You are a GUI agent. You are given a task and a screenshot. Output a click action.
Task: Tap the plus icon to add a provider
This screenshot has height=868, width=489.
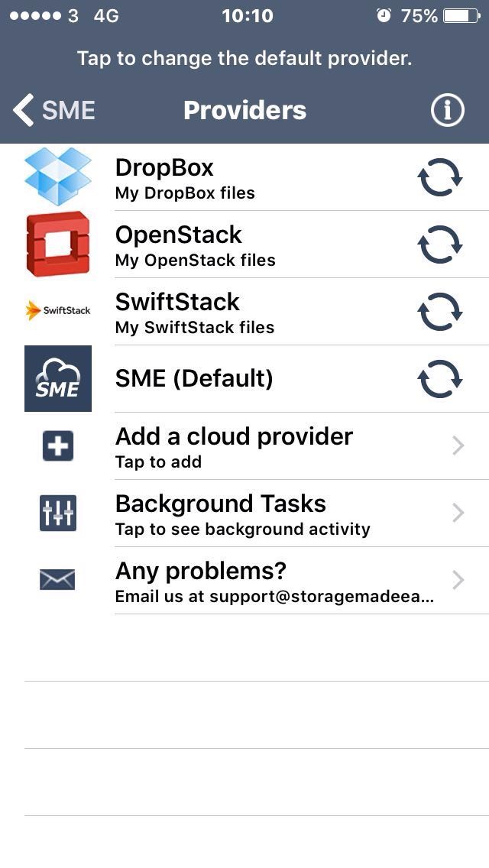(x=57, y=445)
